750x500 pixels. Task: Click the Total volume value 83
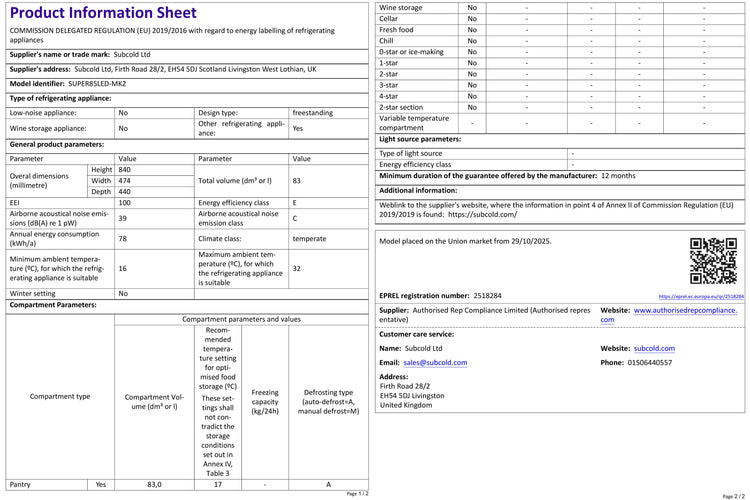click(x=297, y=181)
